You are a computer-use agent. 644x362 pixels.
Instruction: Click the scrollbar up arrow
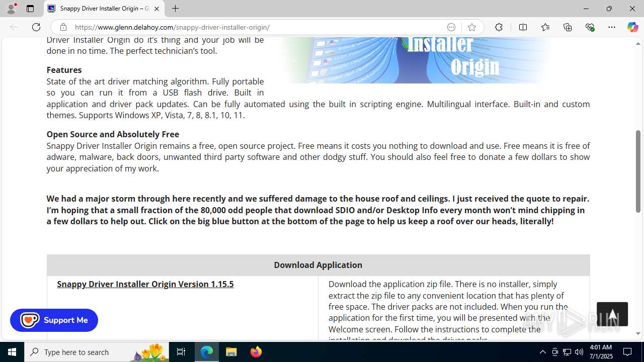coord(638,43)
